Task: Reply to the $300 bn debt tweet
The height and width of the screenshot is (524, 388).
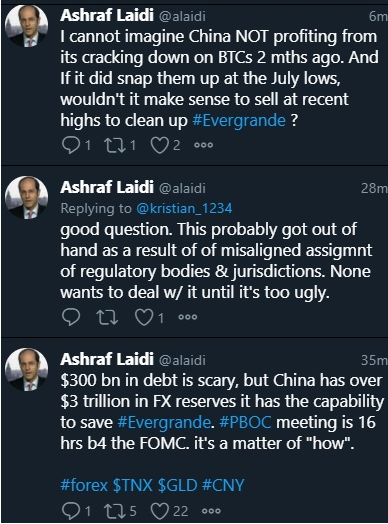Action: 71,511
